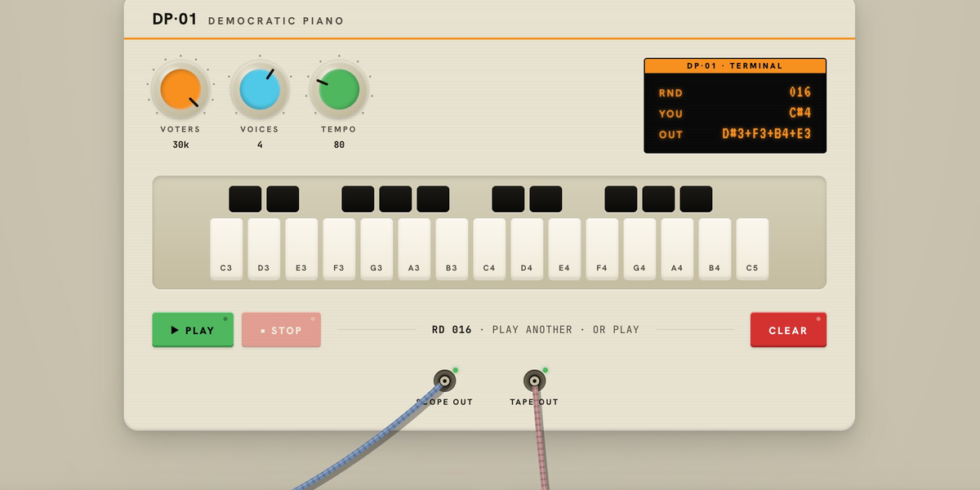
Task: Play the E4 white key
Action: (x=564, y=249)
